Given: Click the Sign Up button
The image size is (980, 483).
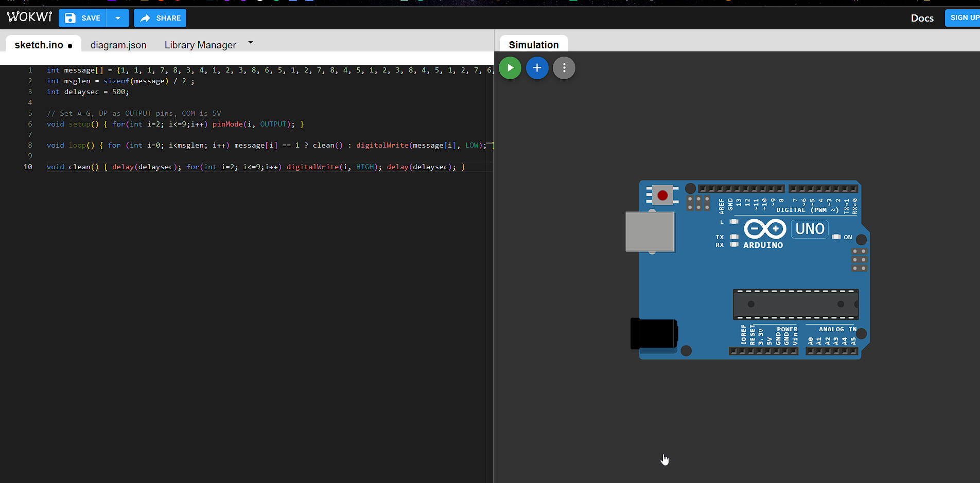Looking at the screenshot, I should [964, 17].
